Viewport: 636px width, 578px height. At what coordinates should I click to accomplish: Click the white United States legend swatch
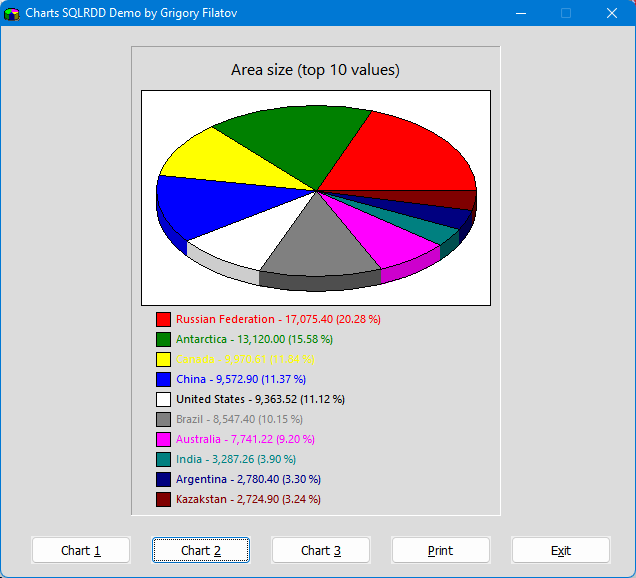pos(163,399)
